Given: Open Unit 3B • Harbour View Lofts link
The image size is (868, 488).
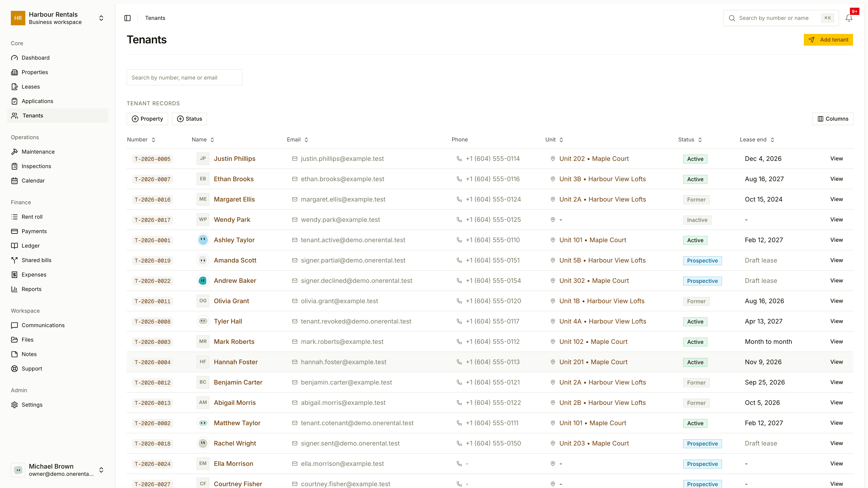Looking at the screenshot, I should pos(602,179).
